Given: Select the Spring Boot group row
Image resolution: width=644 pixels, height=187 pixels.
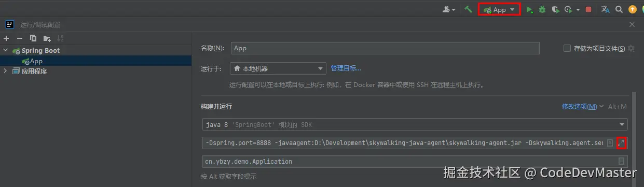Looking at the screenshot, I should 96,50.
